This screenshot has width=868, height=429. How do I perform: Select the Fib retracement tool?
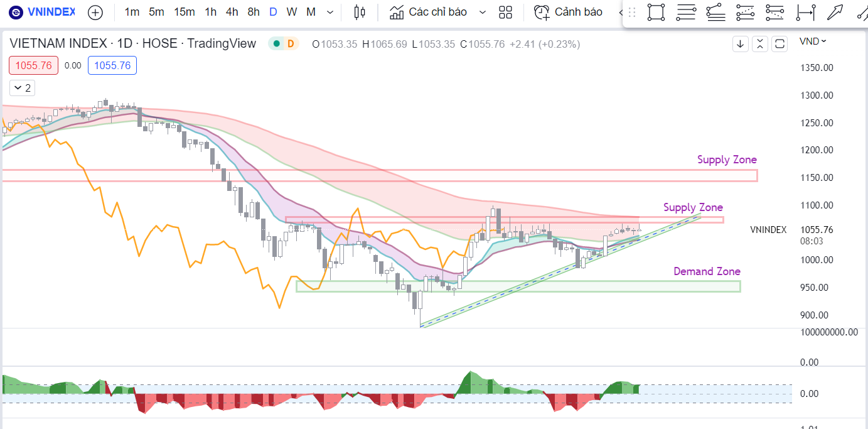(x=687, y=12)
